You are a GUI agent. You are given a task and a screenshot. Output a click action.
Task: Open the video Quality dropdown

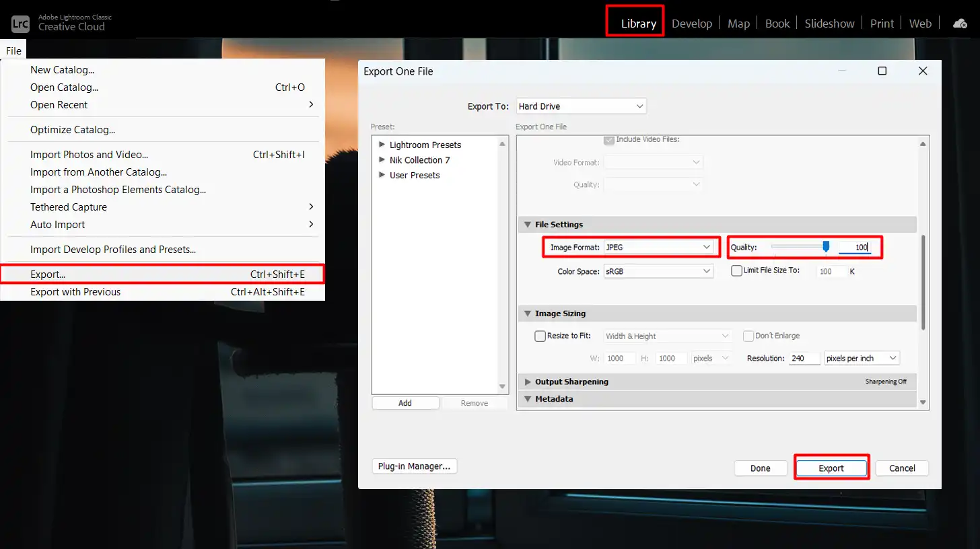[653, 184]
